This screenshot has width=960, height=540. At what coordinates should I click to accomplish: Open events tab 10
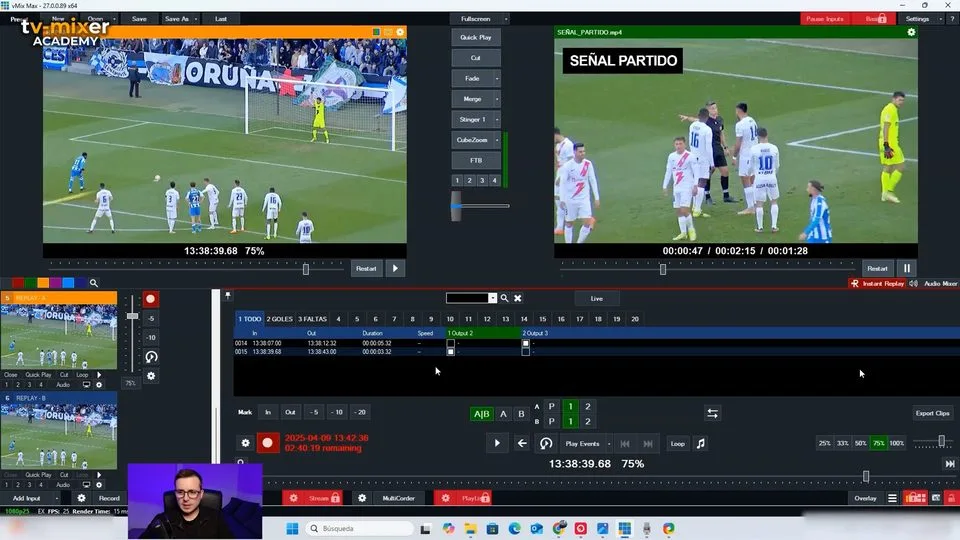tap(450, 319)
